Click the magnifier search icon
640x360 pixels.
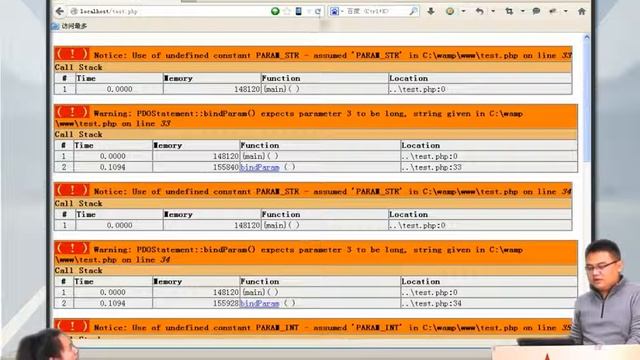pos(413,11)
